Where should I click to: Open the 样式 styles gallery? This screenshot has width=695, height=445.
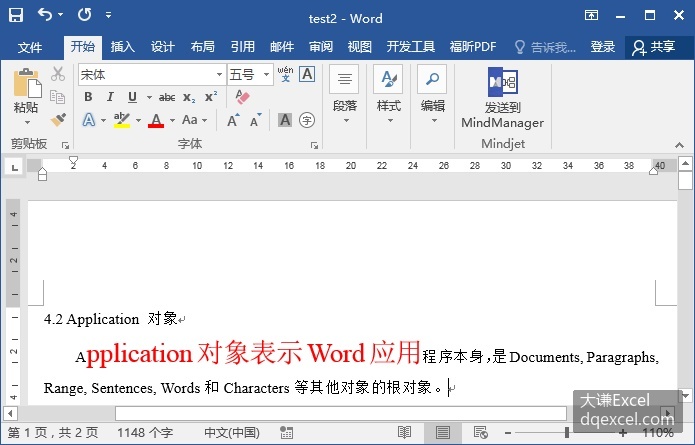388,95
